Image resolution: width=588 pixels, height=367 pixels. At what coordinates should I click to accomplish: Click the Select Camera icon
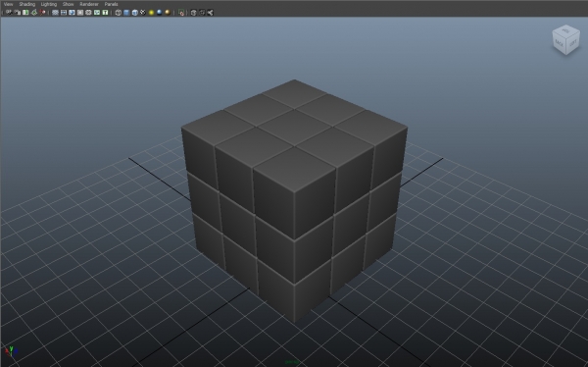(9, 13)
